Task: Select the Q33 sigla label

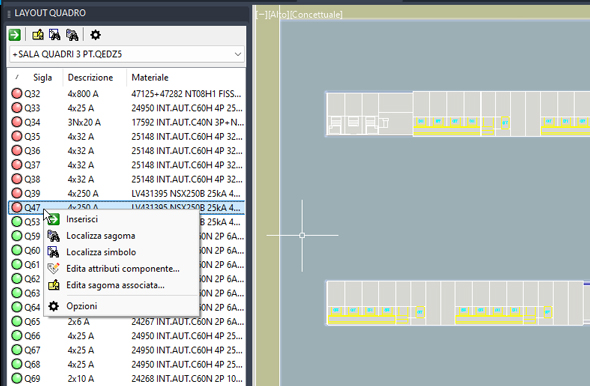Action: [32, 108]
